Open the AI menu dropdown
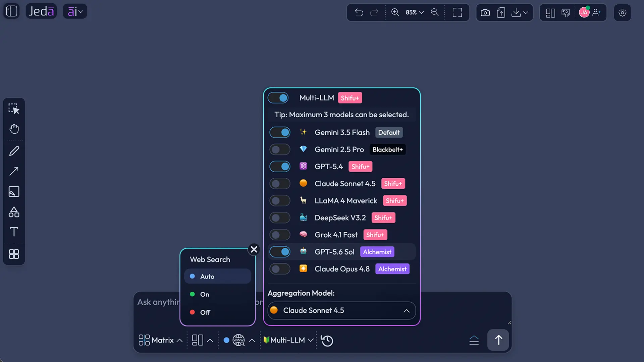 75,11
